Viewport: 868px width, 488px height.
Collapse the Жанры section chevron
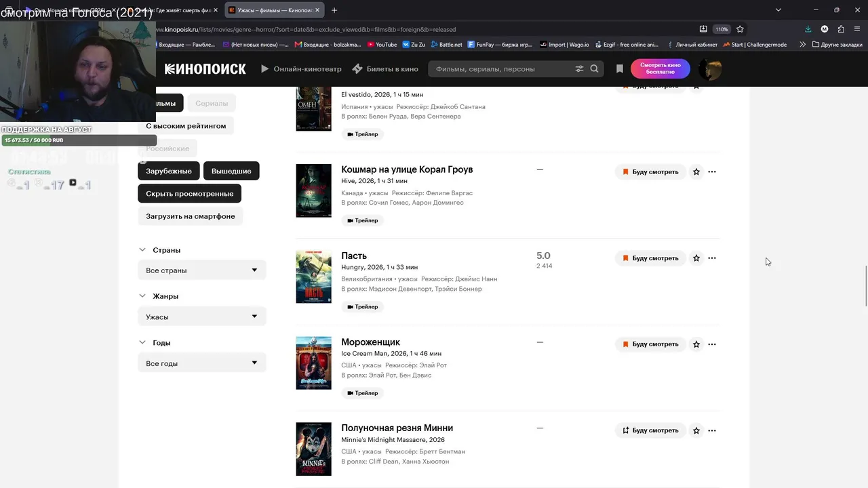pos(142,296)
